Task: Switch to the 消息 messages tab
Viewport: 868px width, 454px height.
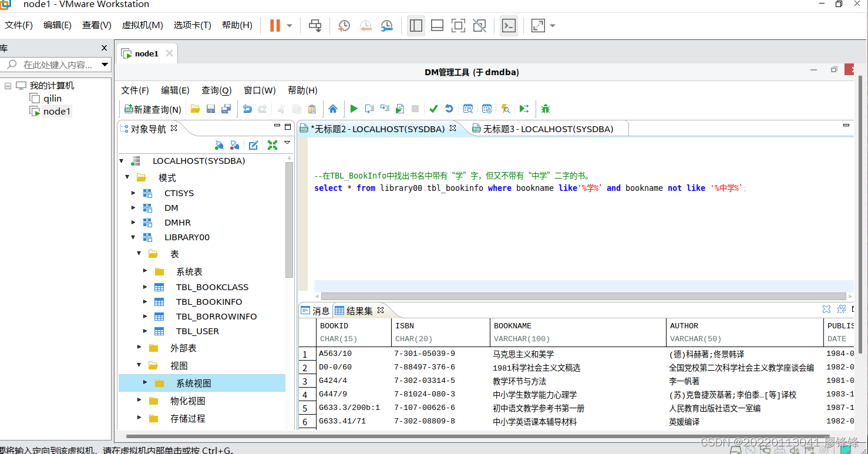Action: click(x=315, y=311)
